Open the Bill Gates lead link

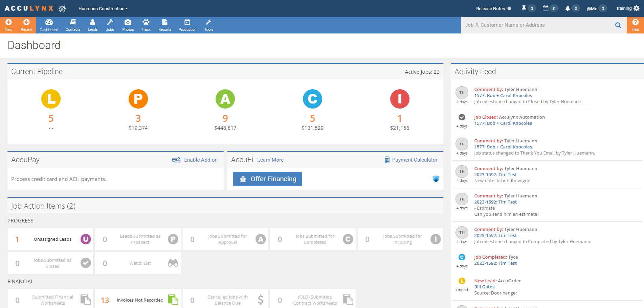[x=484, y=287]
